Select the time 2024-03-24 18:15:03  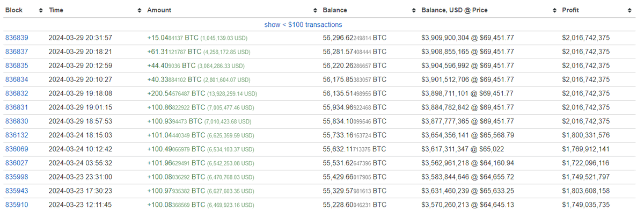(80, 135)
